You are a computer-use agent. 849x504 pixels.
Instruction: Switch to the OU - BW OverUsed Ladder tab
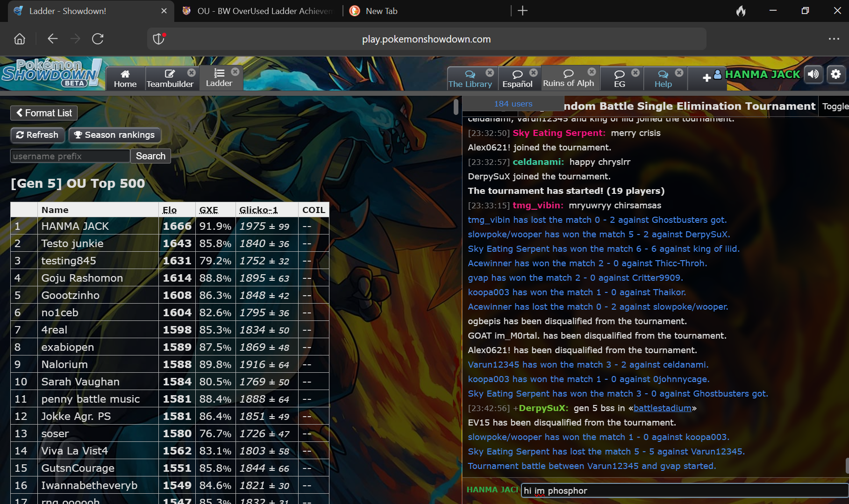(x=258, y=11)
